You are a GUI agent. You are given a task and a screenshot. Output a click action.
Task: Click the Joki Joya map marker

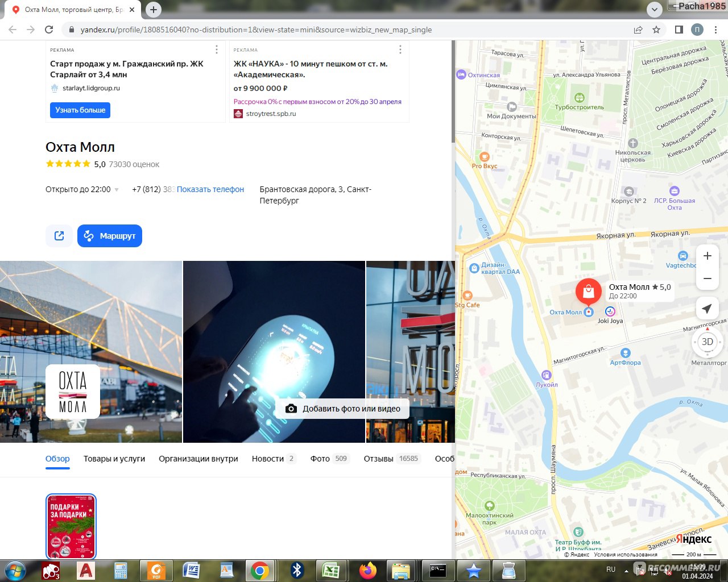click(x=610, y=311)
